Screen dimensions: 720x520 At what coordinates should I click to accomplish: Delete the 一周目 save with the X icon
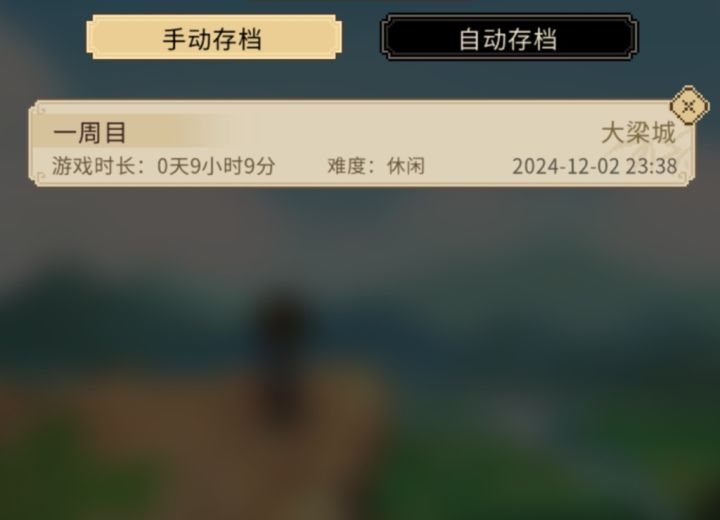[x=689, y=106]
